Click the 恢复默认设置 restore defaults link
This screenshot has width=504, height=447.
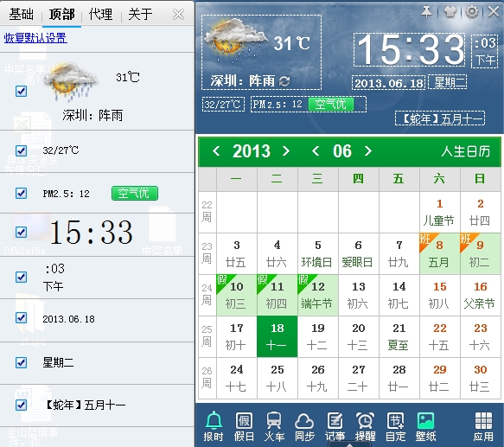[35, 38]
